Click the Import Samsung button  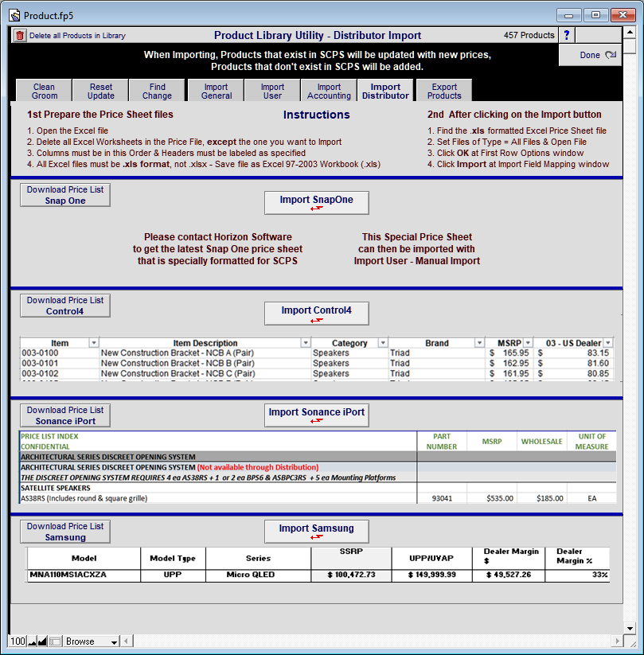316,532
